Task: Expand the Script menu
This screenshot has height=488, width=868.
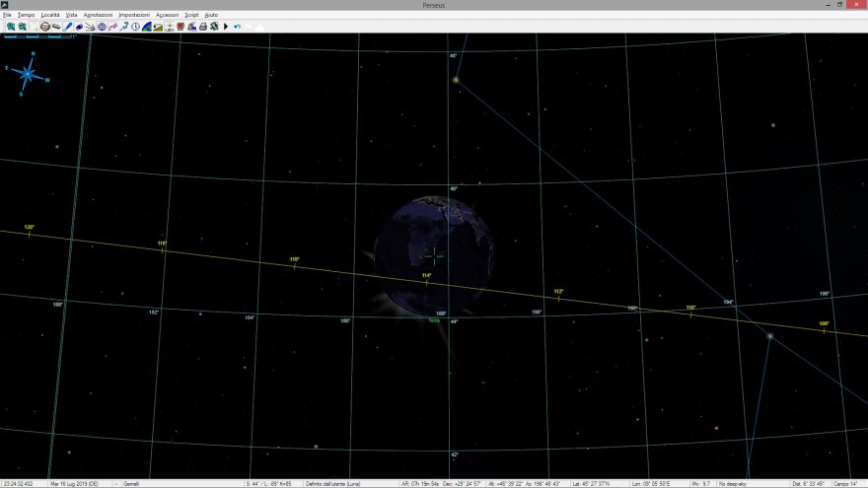Action: coord(191,16)
